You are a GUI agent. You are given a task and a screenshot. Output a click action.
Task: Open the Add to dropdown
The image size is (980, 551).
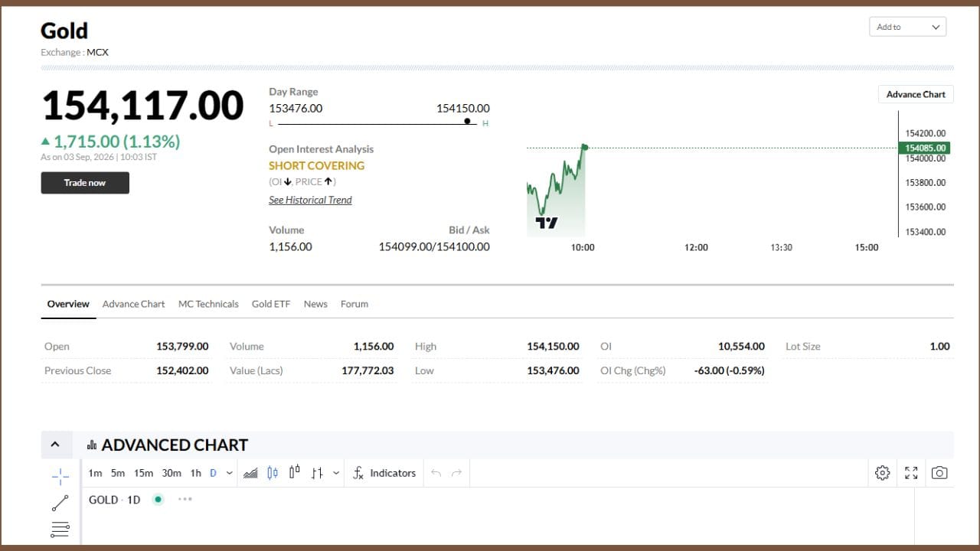coord(908,27)
